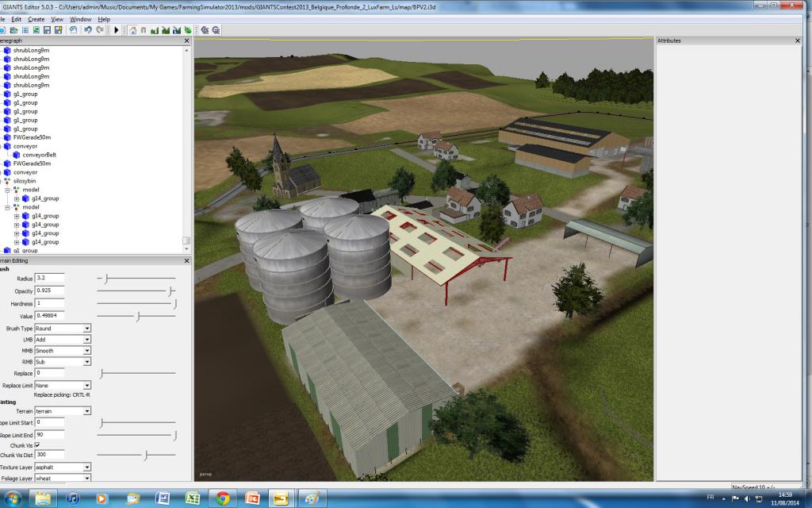
Task: Adjust the Opacity slider
Action: tap(136, 291)
